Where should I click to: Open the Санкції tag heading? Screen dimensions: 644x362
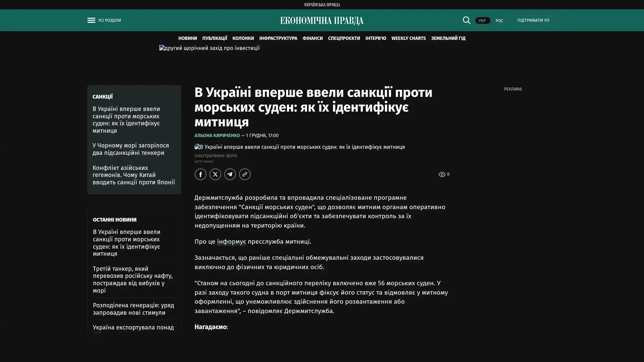point(103,97)
